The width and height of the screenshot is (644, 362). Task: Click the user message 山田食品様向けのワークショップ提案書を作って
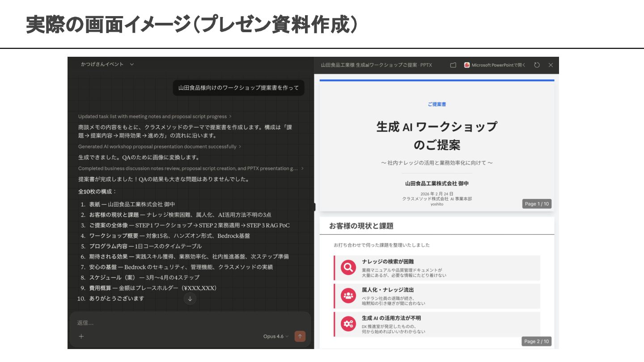pyautogui.click(x=238, y=88)
